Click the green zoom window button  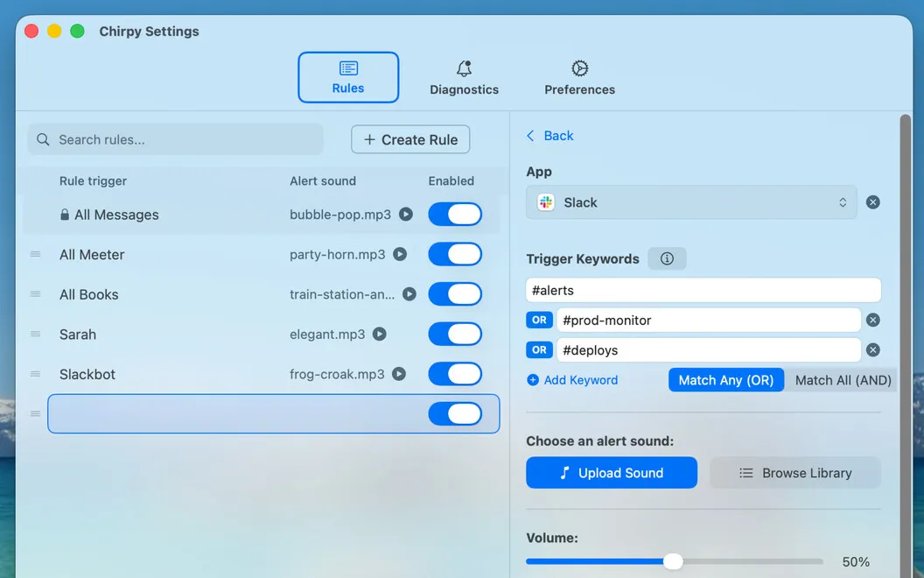(77, 31)
